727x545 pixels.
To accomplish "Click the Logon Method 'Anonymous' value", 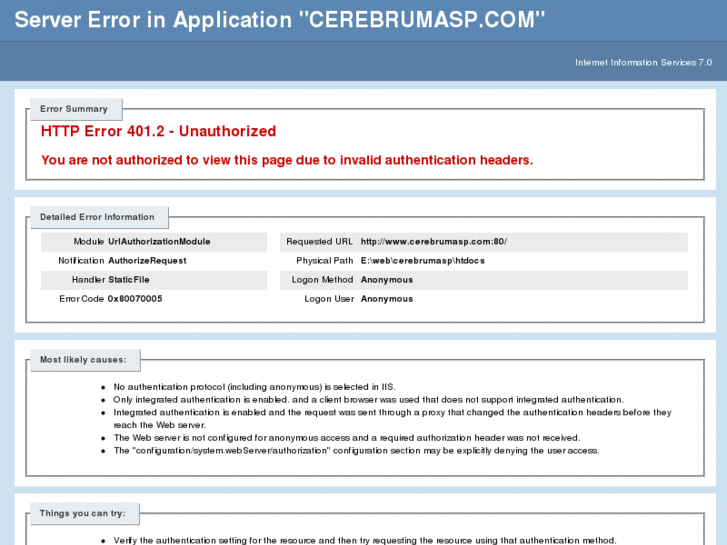I will click(x=387, y=280).
